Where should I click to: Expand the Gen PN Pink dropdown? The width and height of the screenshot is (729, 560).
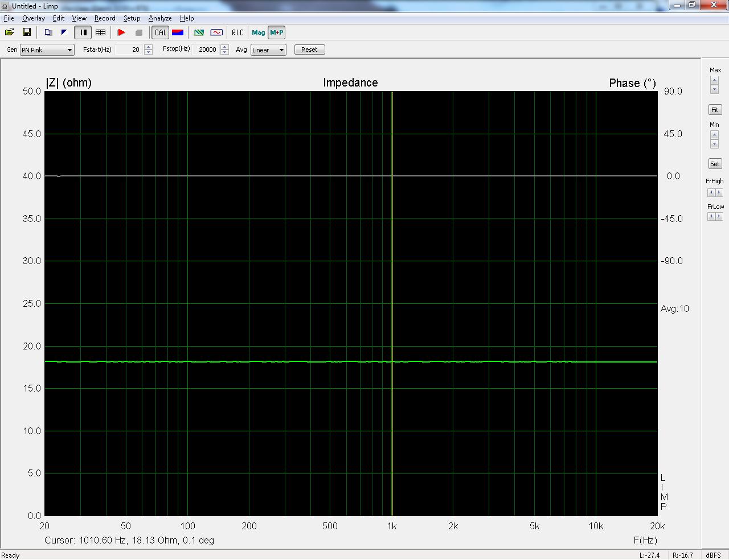click(x=47, y=50)
